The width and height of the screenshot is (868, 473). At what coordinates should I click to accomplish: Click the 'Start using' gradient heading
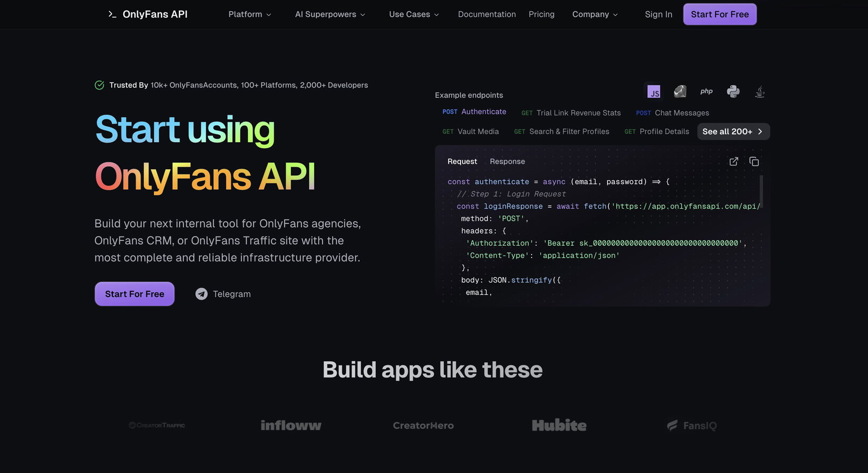point(185,130)
